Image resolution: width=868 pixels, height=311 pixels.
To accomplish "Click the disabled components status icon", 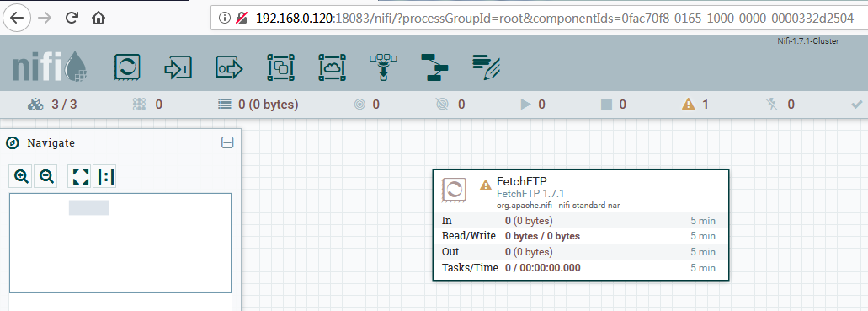I will pos(771,105).
